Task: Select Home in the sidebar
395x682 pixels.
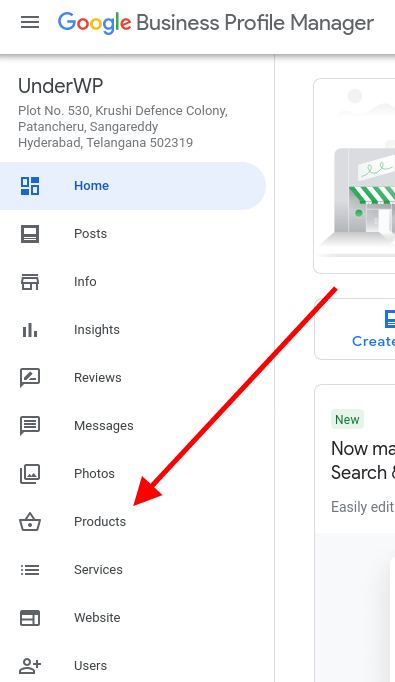Action: (x=133, y=186)
